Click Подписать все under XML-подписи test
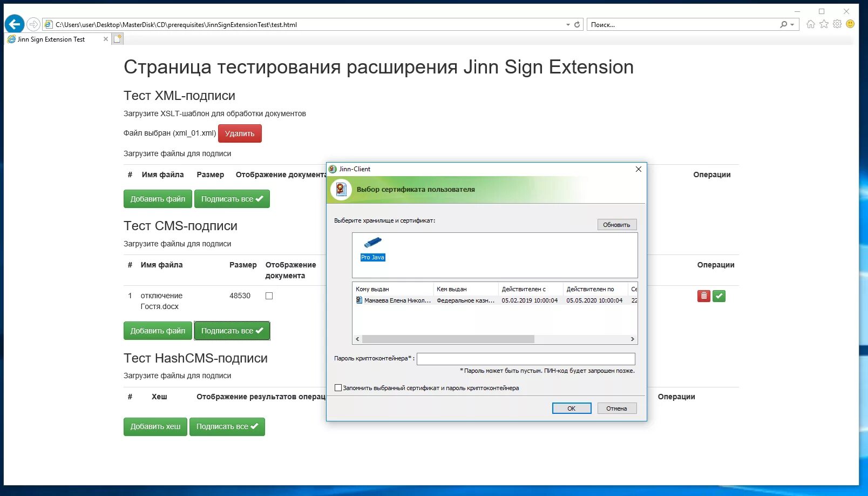The width and height of the screenshot is (868, 496). [232, 199]
